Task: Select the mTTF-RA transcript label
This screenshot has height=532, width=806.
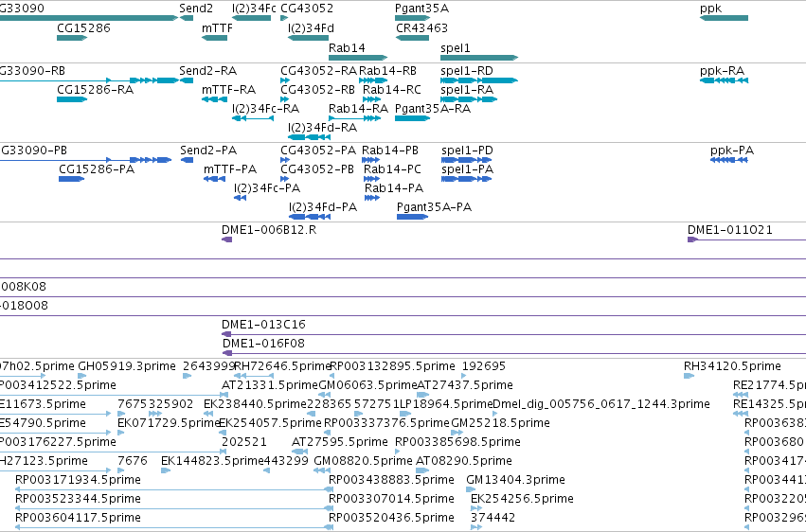Action: pyautogui.click(x=228, y=89)
